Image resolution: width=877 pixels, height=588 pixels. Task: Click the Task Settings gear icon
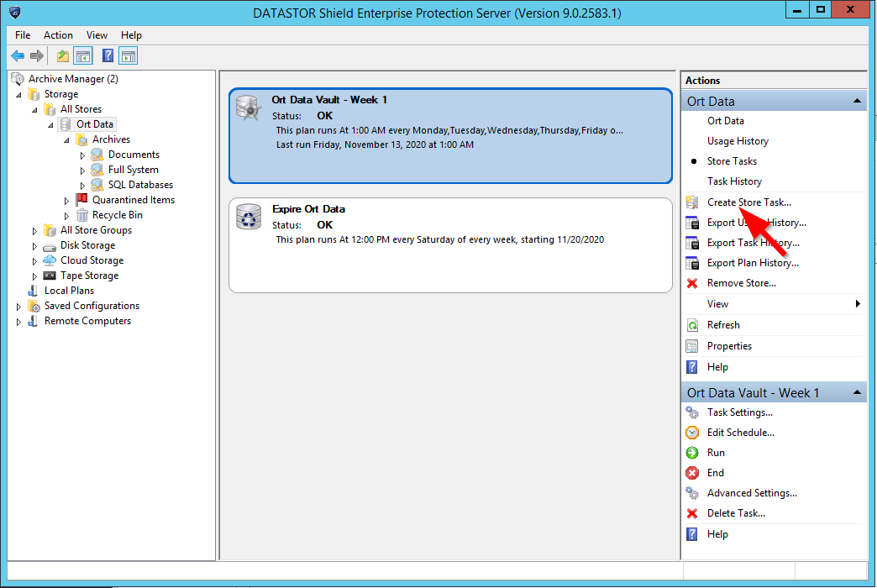click(692, 412)
